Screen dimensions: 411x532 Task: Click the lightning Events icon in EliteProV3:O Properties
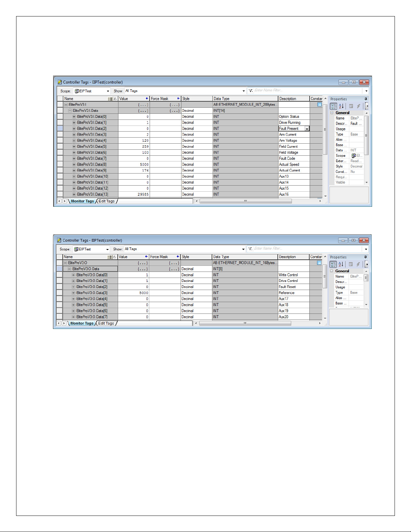[x=358, y=264]
